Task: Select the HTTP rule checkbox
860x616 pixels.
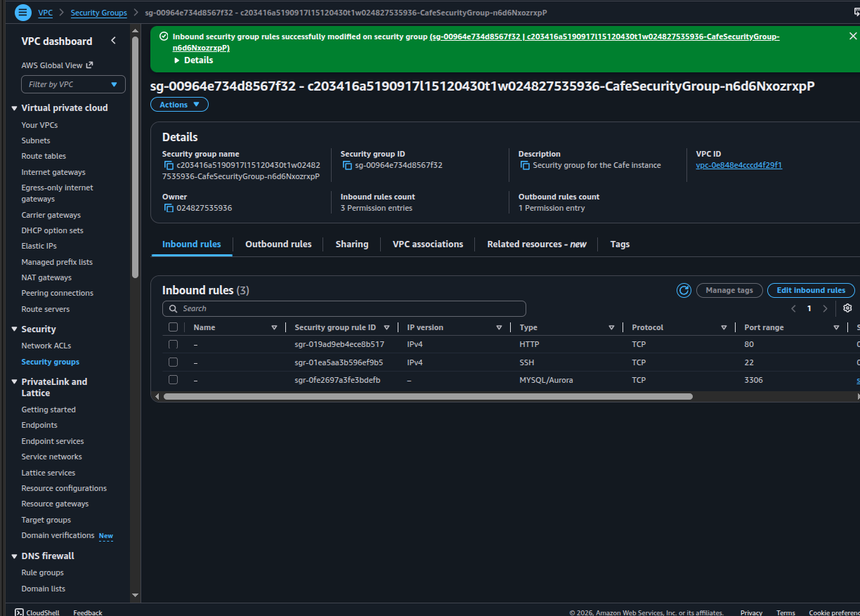Action: tap(173, 345)
